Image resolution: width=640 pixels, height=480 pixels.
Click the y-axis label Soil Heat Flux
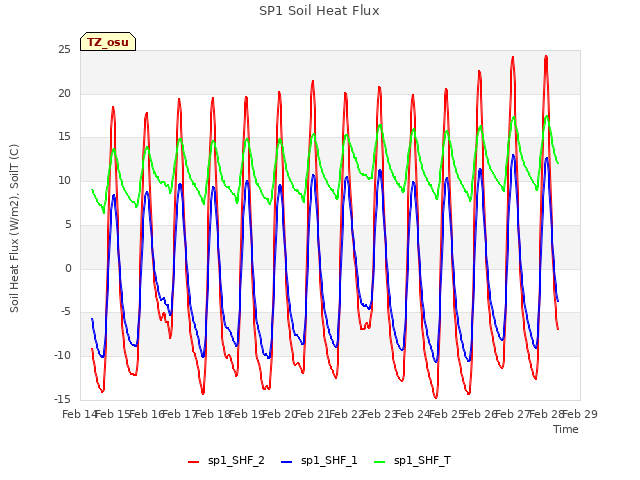15,229
